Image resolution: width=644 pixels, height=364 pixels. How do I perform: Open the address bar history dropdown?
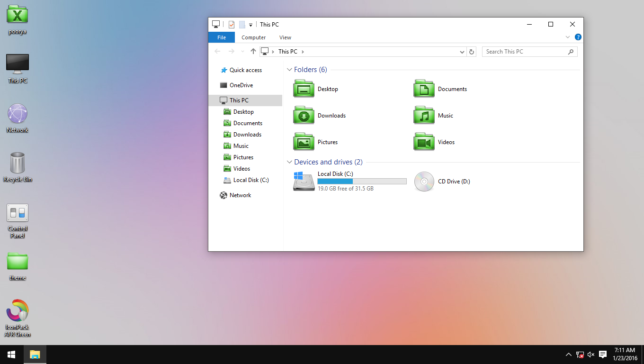click(x=462, y=51)
